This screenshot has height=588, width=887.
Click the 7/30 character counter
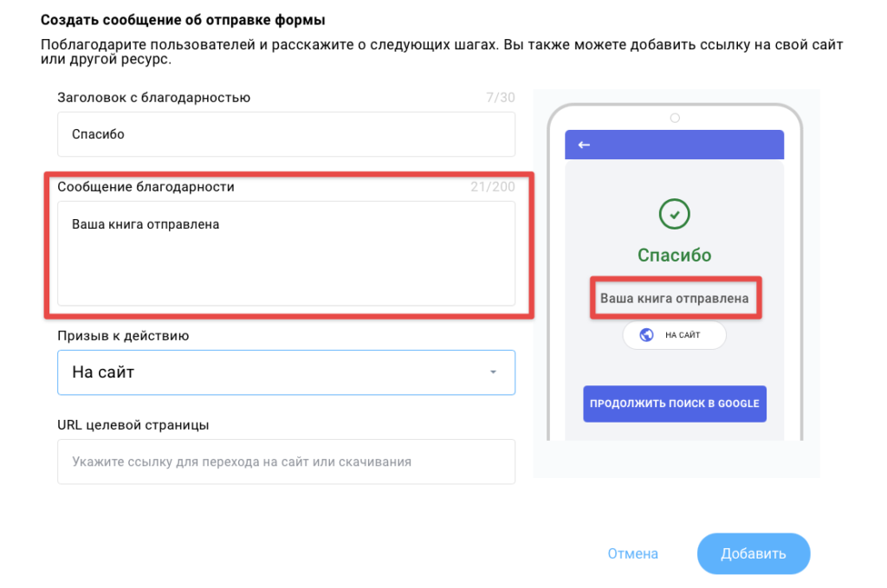tap(501, 98)
